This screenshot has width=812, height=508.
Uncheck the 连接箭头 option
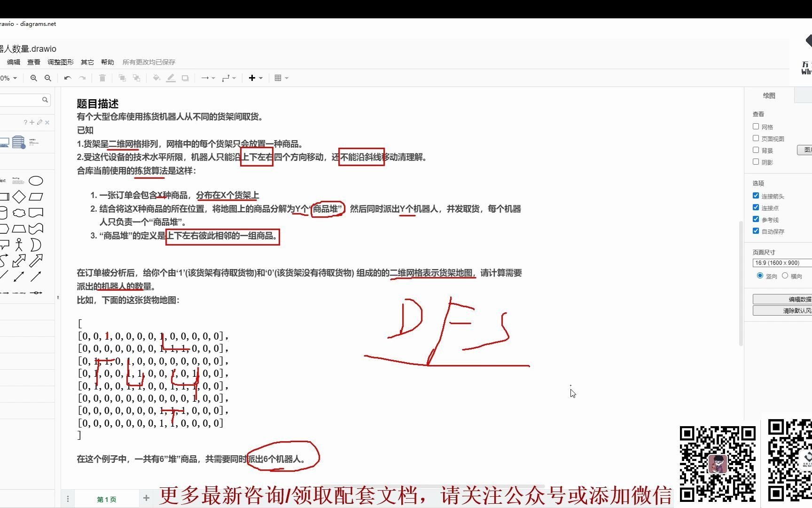[756, 196]
